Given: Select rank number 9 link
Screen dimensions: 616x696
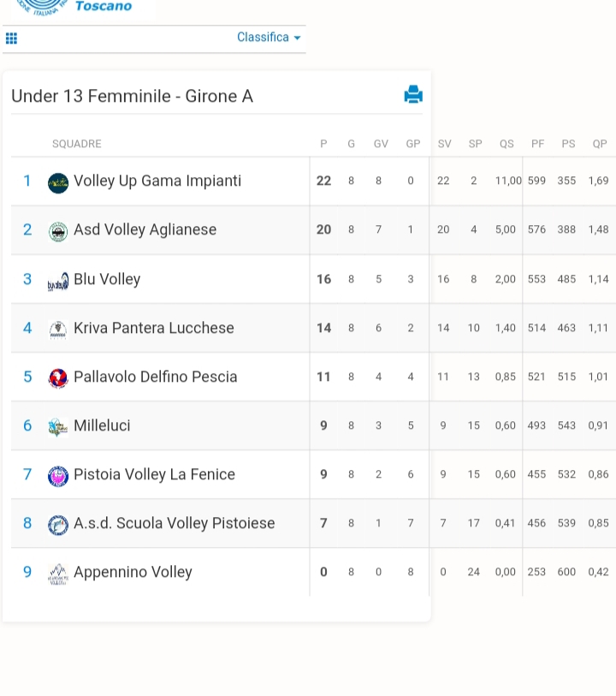Looking at the screenshot, I should pyautogui.click(x=27, y=572).
